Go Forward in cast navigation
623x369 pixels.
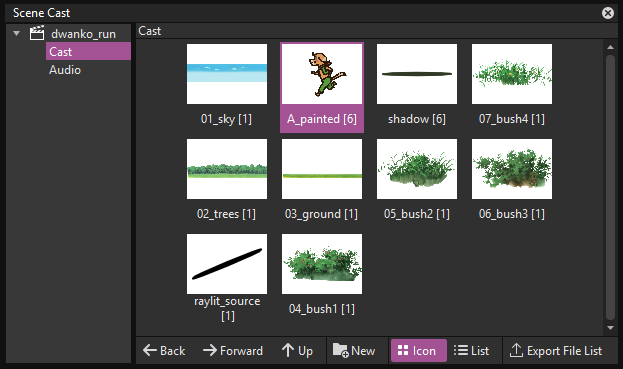click(x=233, y=351)
